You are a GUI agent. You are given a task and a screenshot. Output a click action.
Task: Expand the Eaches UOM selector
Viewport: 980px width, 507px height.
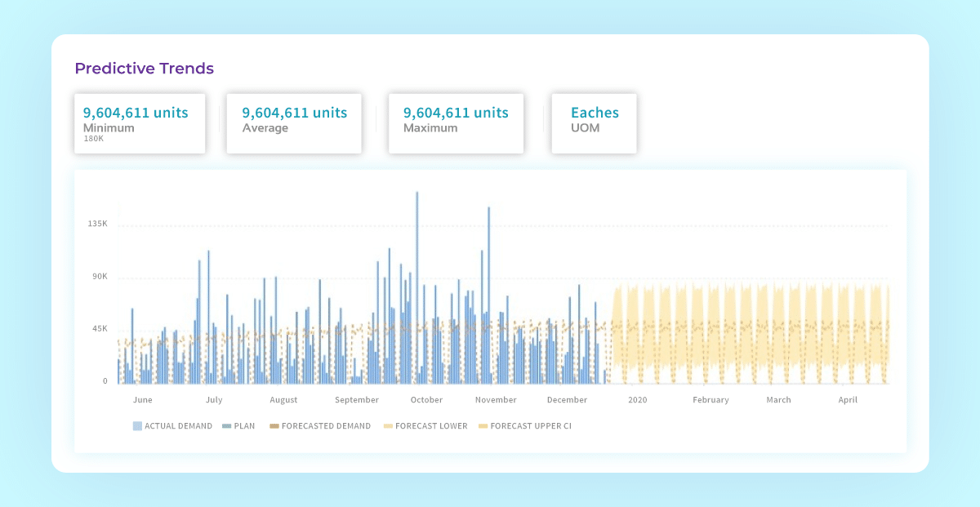(x=594, y=123)
